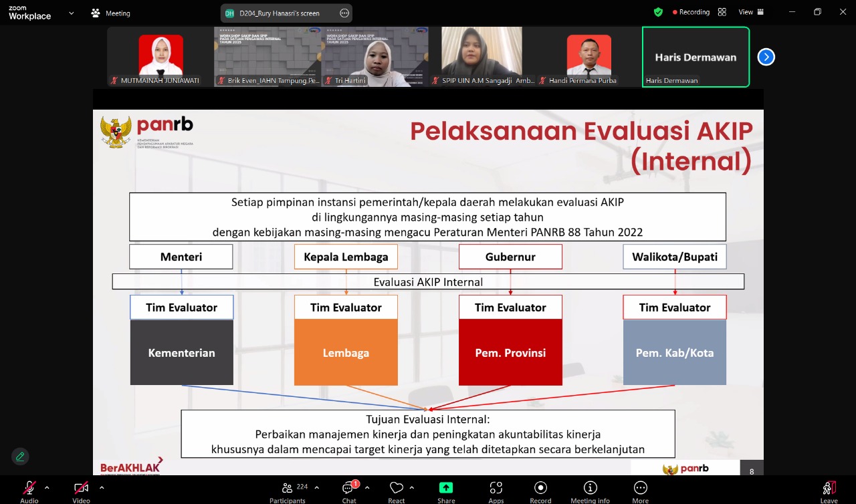Screen dimensions: 856x504
Task: Expand video options chevron next to Video
Action: point(102,487)
